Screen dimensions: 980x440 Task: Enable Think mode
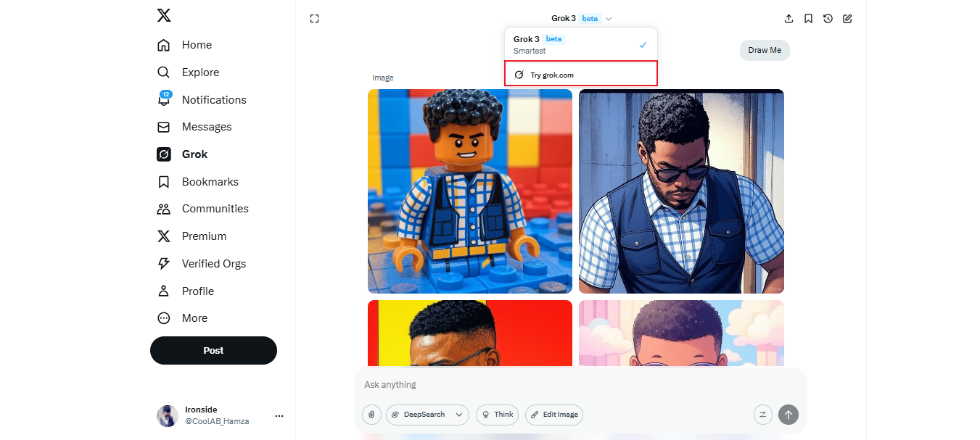coord(497,414)
